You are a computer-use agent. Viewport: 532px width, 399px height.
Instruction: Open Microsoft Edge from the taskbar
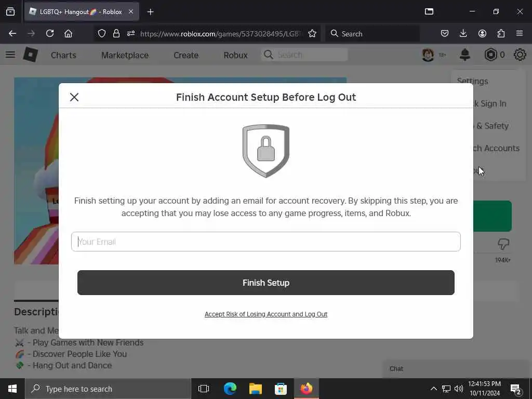click(230, 389)
